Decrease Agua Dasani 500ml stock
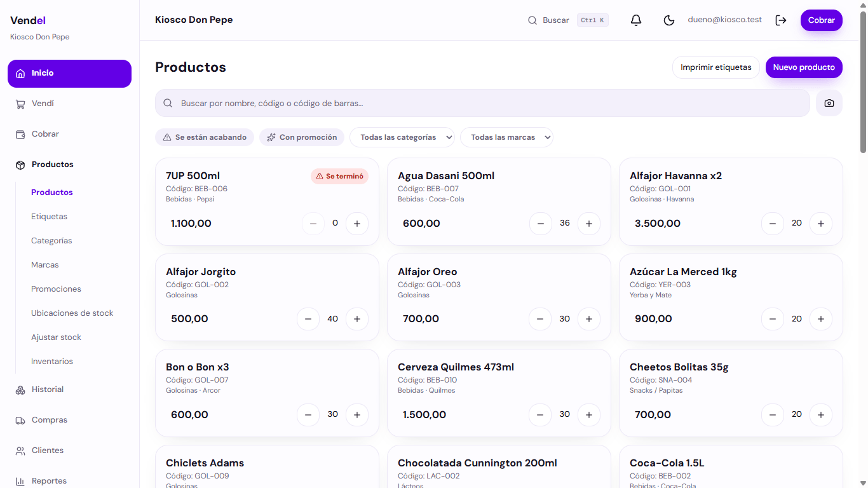 541,224
